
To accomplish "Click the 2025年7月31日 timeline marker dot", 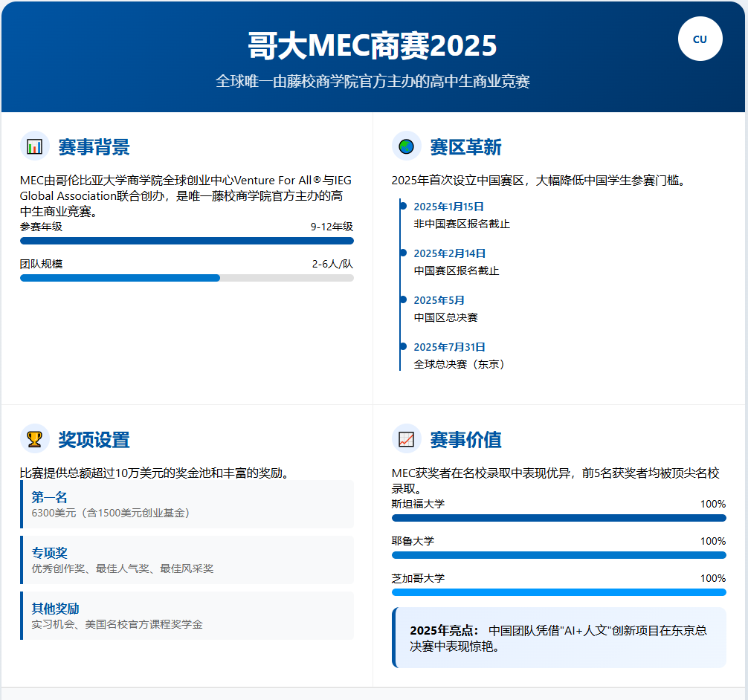I will (x=403, y=346).
